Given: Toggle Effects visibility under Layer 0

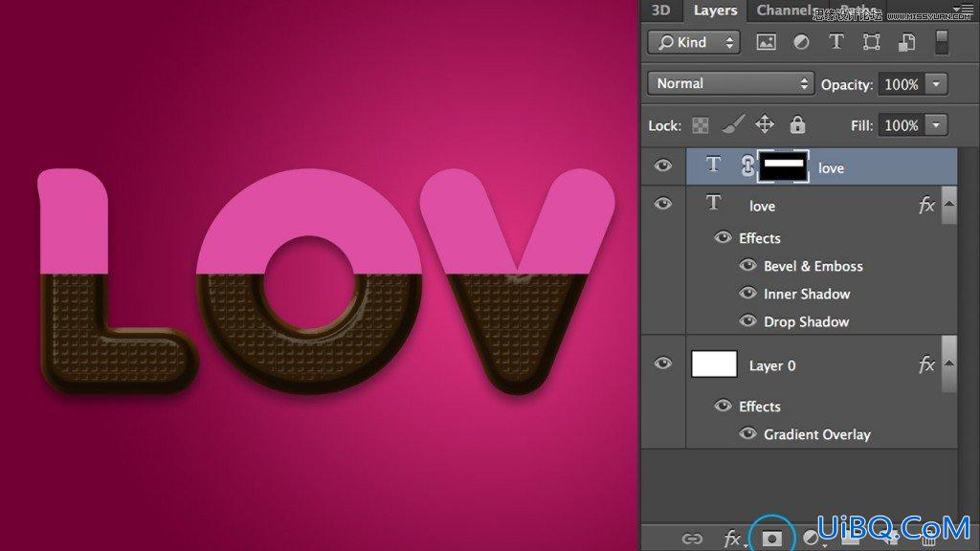Looking at the screenshot, I should tap(724, 406).
